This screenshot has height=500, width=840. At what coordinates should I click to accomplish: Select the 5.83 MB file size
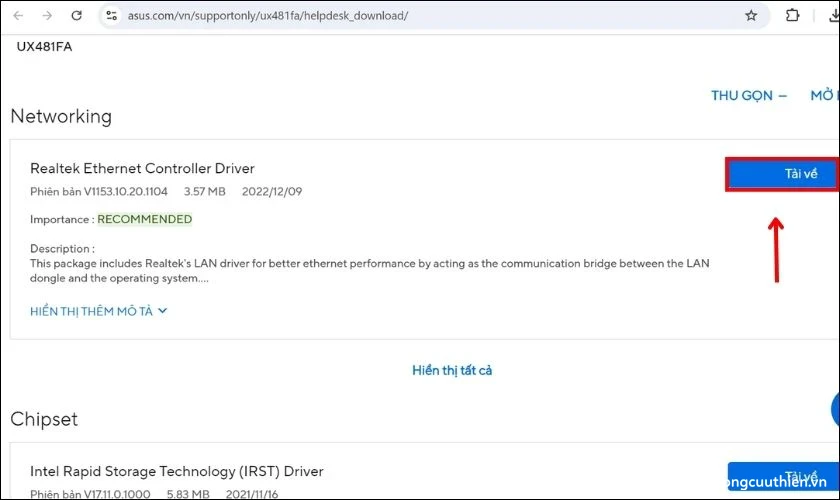pos(188,494)
